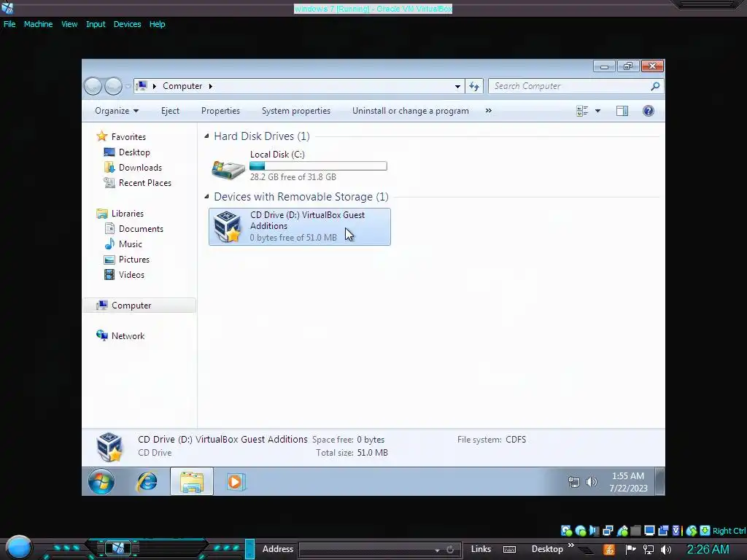Screen dimensions: 747x560
Task: Select the CD Drive (D:) VirtualBox icon
Action: (x=228, y=227)
